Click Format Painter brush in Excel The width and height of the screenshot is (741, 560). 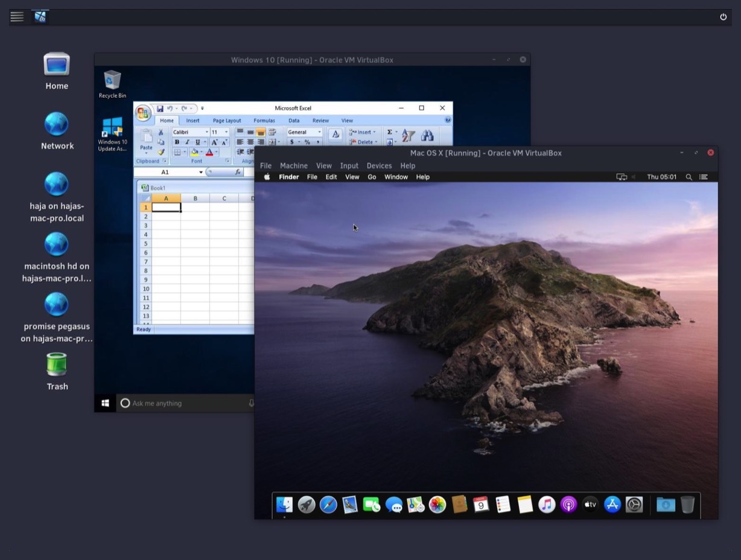coord(161,152)
